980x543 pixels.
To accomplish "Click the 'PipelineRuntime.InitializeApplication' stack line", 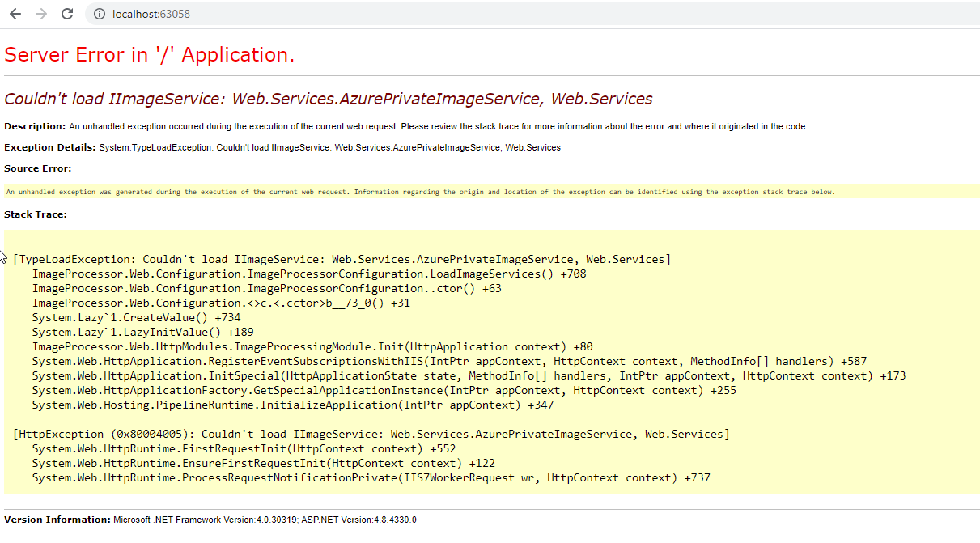I will click(293, 405).
